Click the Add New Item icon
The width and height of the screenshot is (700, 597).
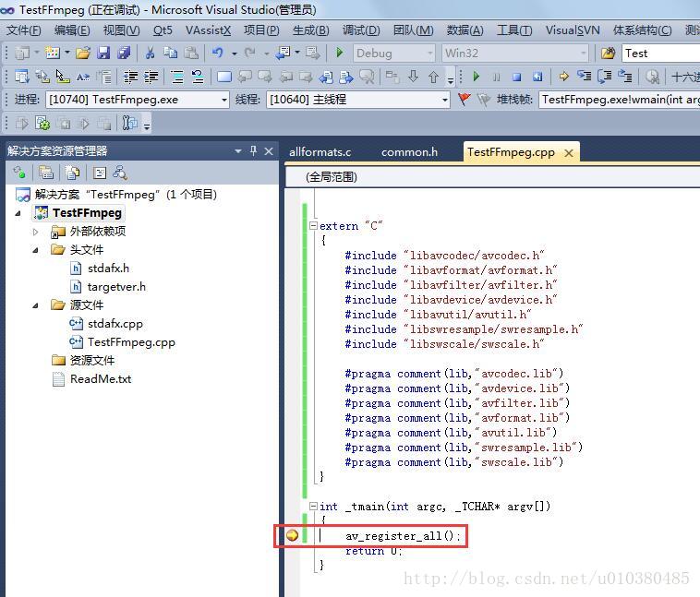pyautogui.click(x=53, y=54)
